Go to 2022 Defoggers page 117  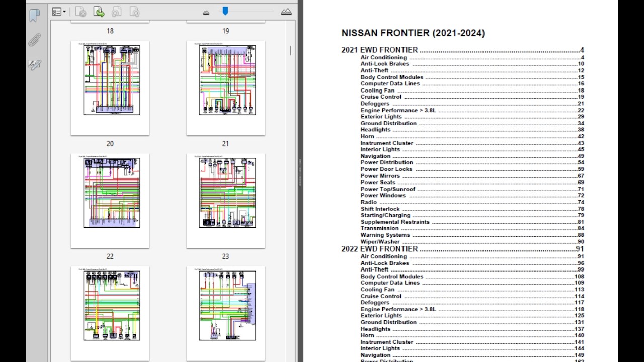[x=472, y=303]
